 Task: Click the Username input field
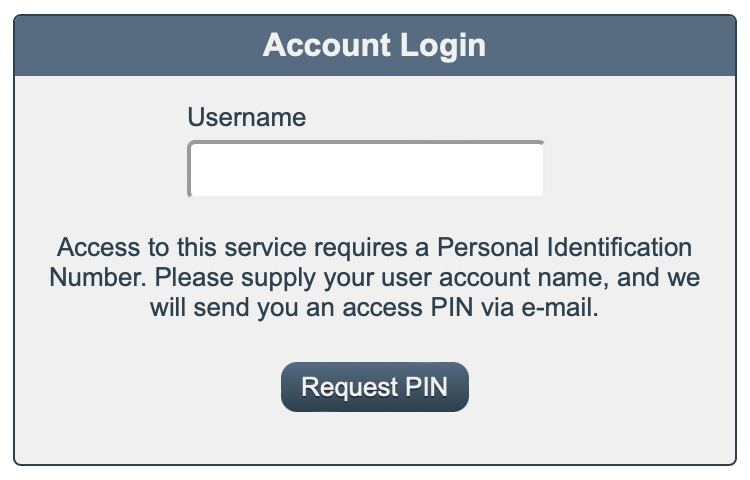pos(366,169)
